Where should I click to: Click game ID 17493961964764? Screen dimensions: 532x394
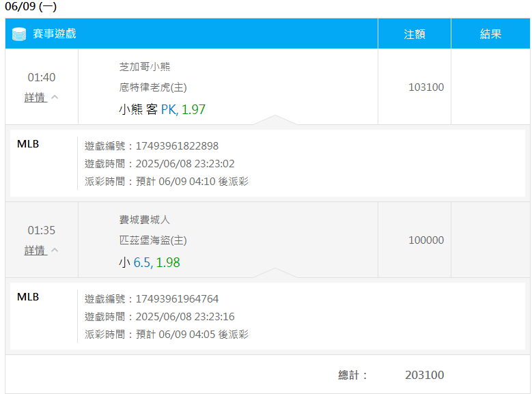coord(177,299)
